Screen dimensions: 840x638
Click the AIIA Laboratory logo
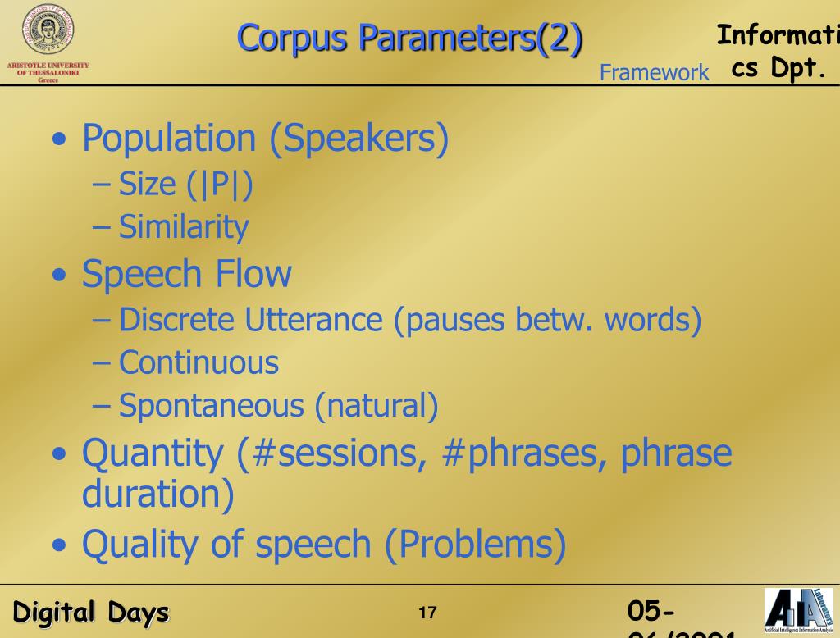pyautogui.click(x=799, y=611)
